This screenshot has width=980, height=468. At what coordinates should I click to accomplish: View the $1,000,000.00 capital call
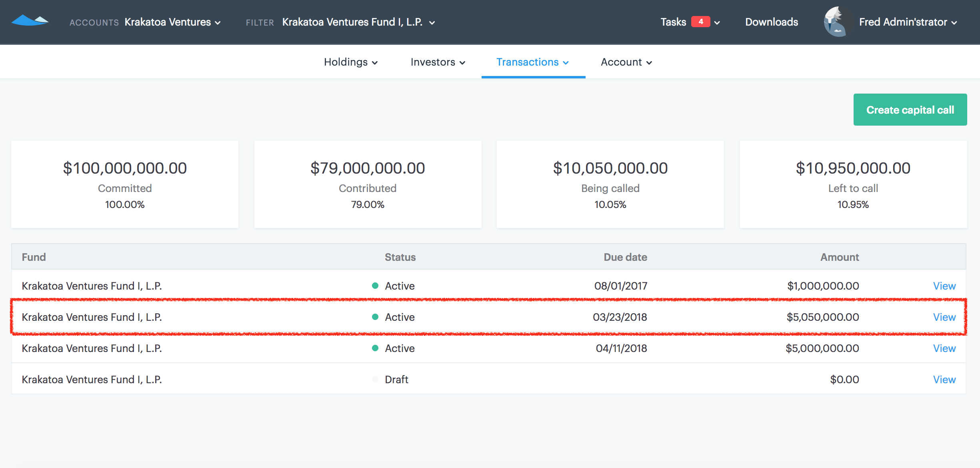pos(944,286)
